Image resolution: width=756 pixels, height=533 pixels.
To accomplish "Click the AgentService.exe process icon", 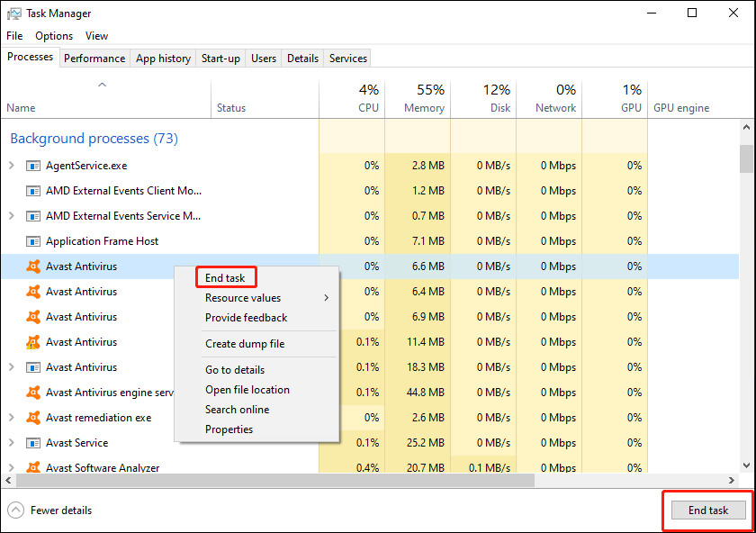I will (x=32, y=166).
